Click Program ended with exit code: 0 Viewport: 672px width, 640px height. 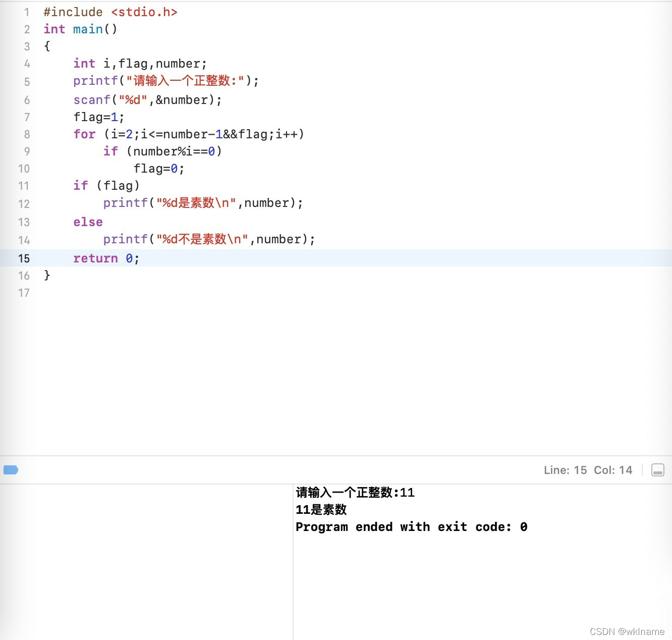pyautogui.click(x=412, y=527)
